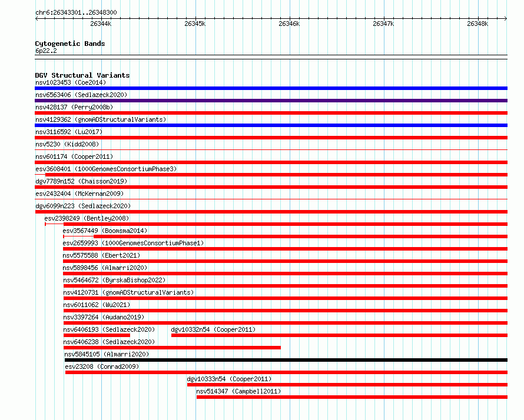Click the red bar under nsv5898456
Viewport: 524px width, 420px height.
pyautogui.click(x=285, y=274)
